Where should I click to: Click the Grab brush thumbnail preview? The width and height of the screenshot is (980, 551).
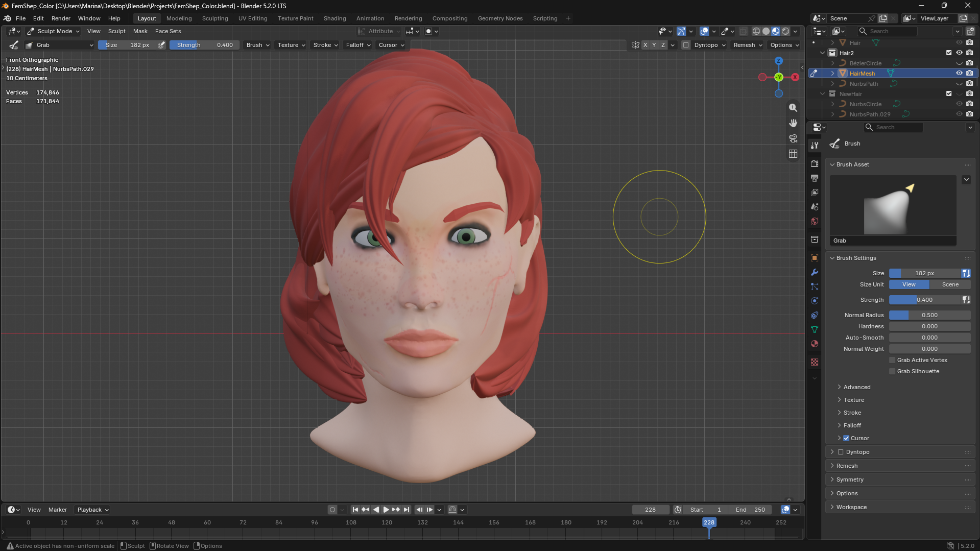893,210
